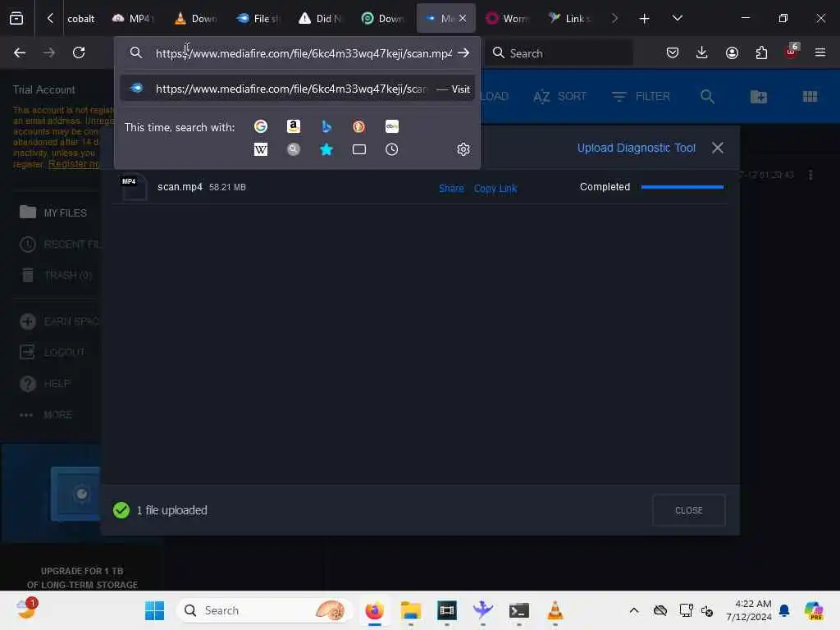Screen dimensions: 840x630
Task: Open Firefox View workspace icon
Action: [x=16, y=18]
